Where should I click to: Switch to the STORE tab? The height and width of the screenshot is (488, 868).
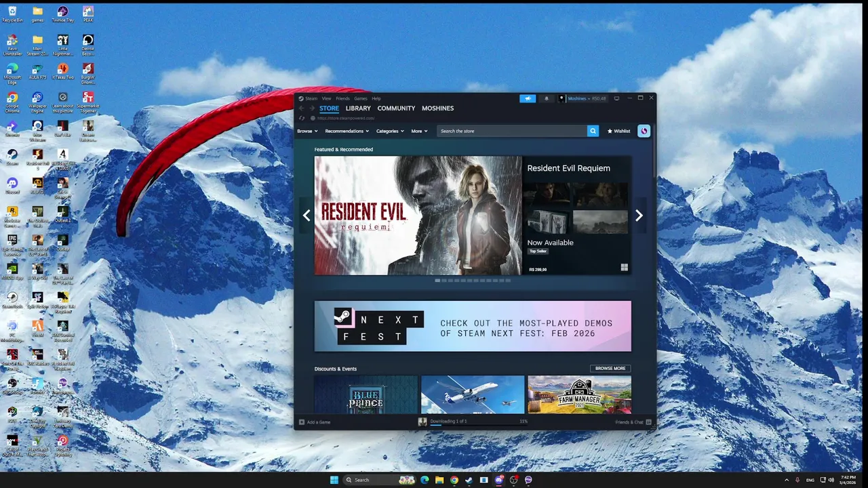[x=329, y=108]
